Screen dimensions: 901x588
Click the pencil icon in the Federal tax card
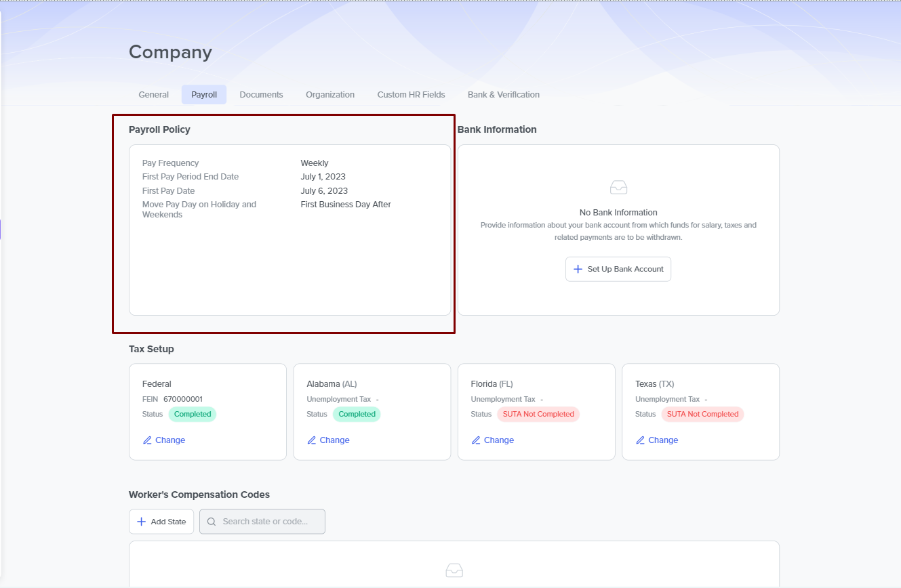(x=147, y=440)
